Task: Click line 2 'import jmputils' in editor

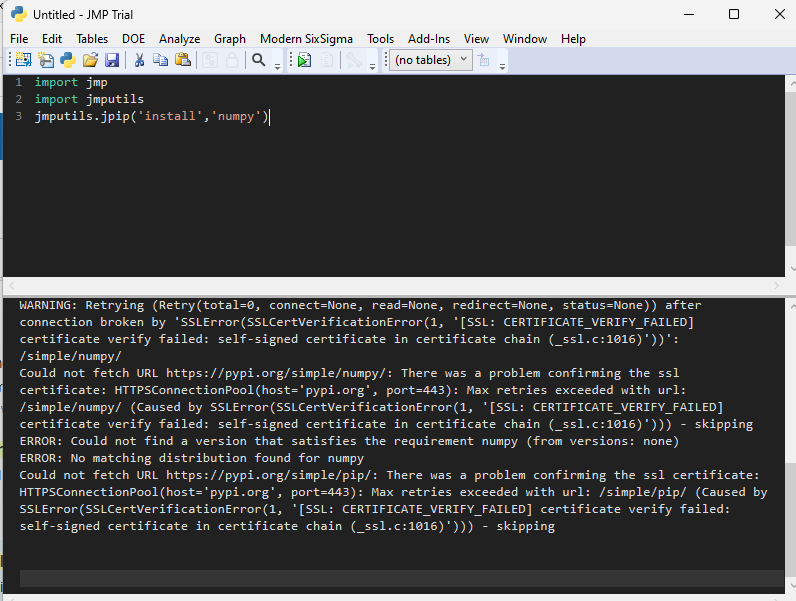Action: click(x=89, y=99)
